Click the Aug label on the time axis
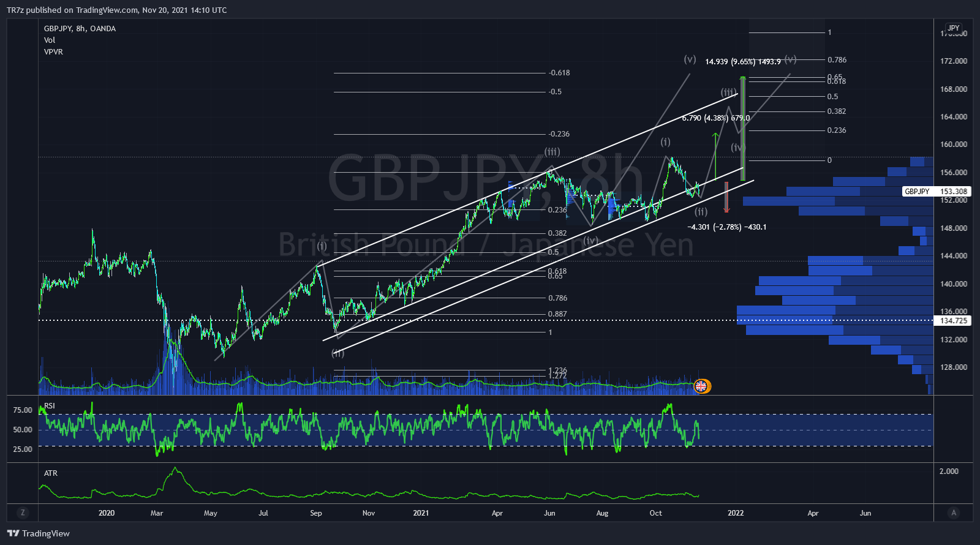Image resolution: width=980 pixels, height=545 pixels. (603, 513)
